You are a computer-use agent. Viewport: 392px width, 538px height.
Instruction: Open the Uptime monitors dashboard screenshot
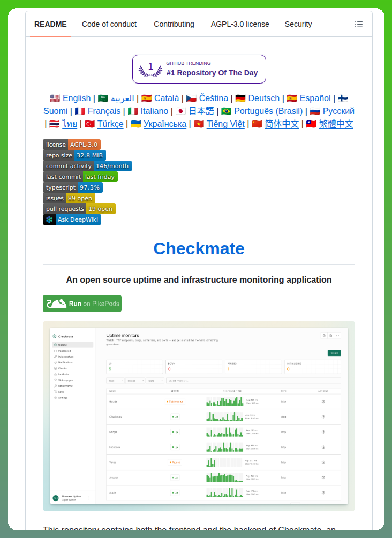[199, 416]
